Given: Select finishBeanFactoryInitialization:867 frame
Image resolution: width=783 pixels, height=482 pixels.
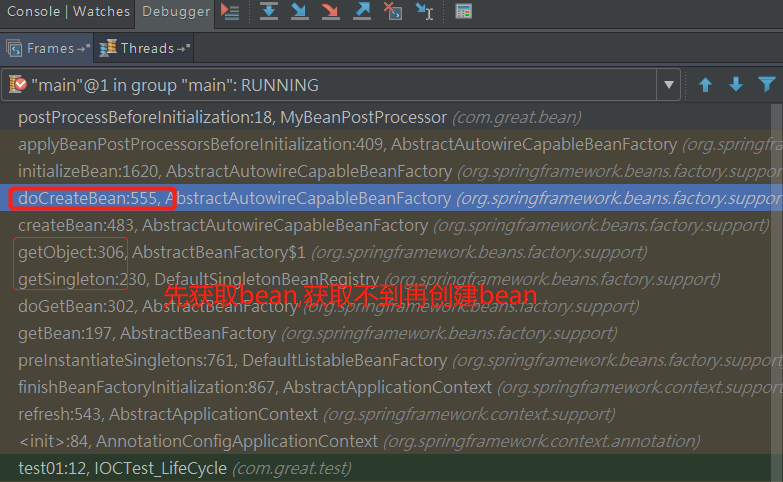Looking at the screenshot, I should click(x=385, y=387).
